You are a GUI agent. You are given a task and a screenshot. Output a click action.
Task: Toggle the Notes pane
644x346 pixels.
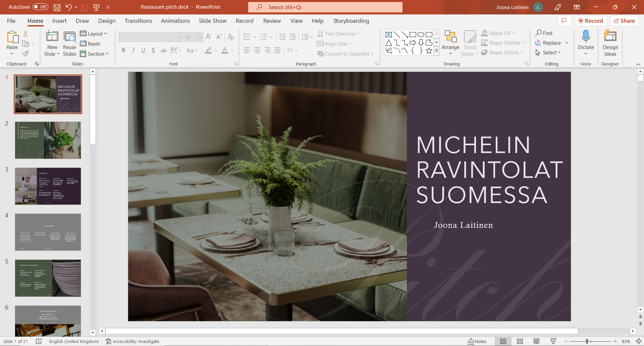pyautogui.click(x=477, y=341)
